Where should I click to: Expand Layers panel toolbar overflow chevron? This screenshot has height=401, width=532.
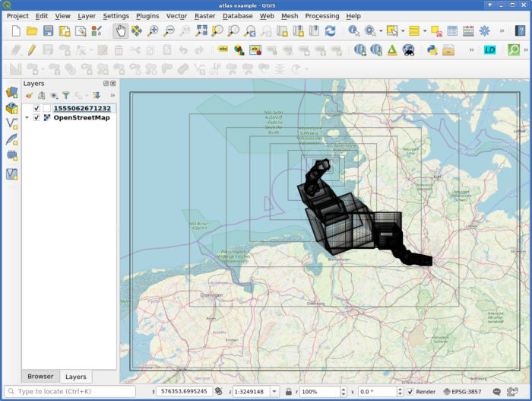click(112, 95)
